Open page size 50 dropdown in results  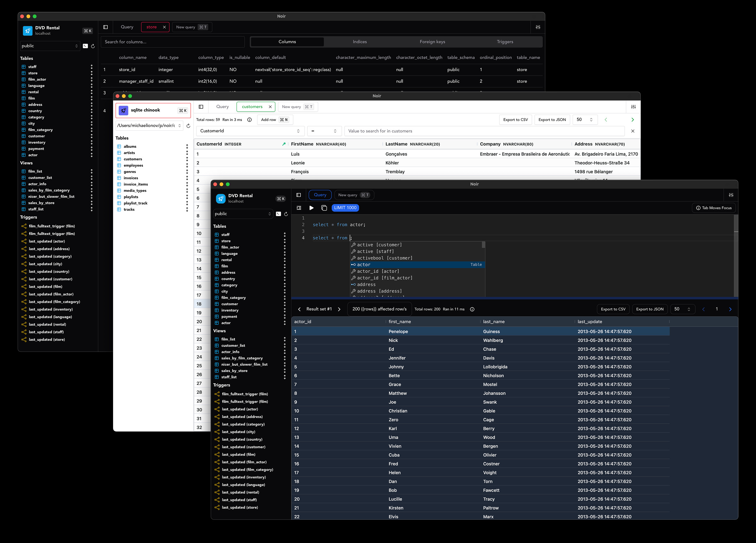[682, 309]
